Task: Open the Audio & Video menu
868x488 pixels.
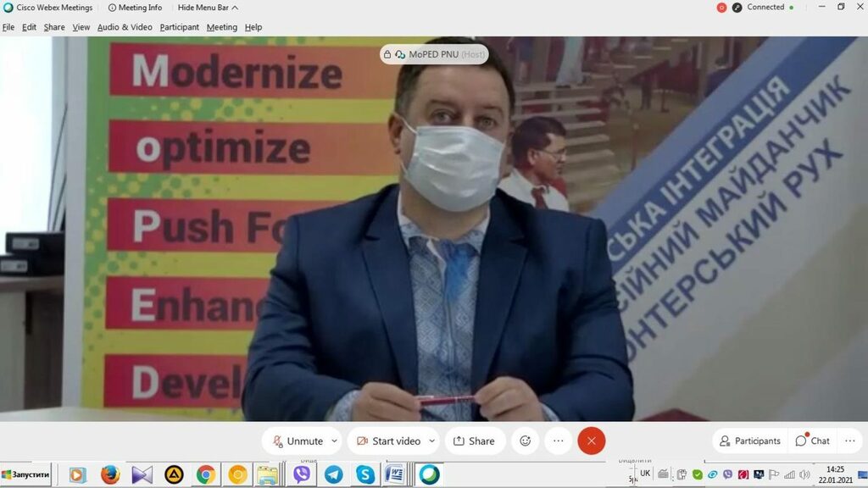Action: click(125, 27)
